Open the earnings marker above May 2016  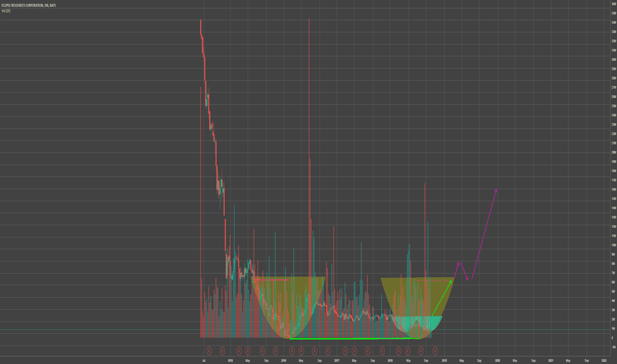[x=301, y=351]
